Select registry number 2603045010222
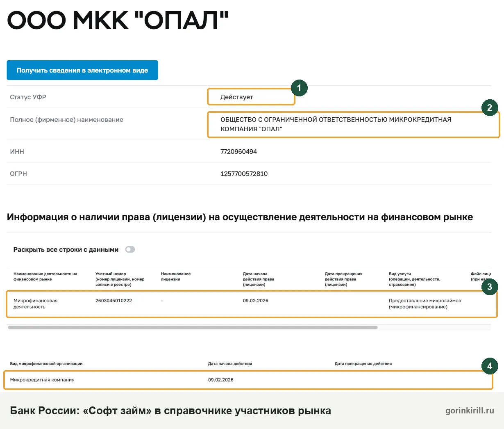This screenshot has height=429, width=504. point(114,301)
